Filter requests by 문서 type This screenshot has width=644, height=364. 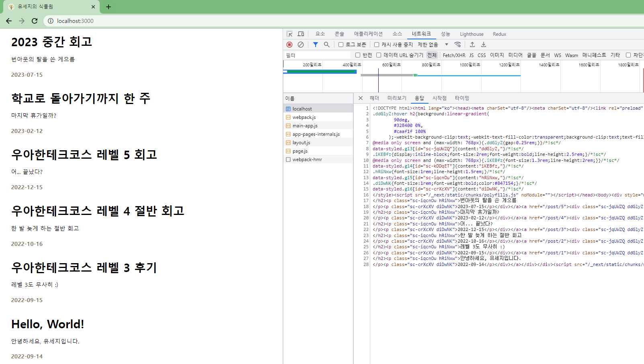[x=545, y=55]
